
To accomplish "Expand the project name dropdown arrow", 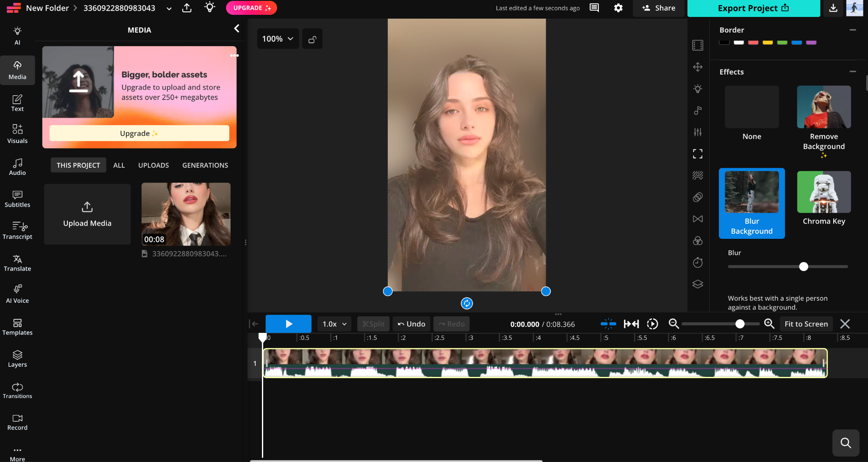I will [169, 8].
